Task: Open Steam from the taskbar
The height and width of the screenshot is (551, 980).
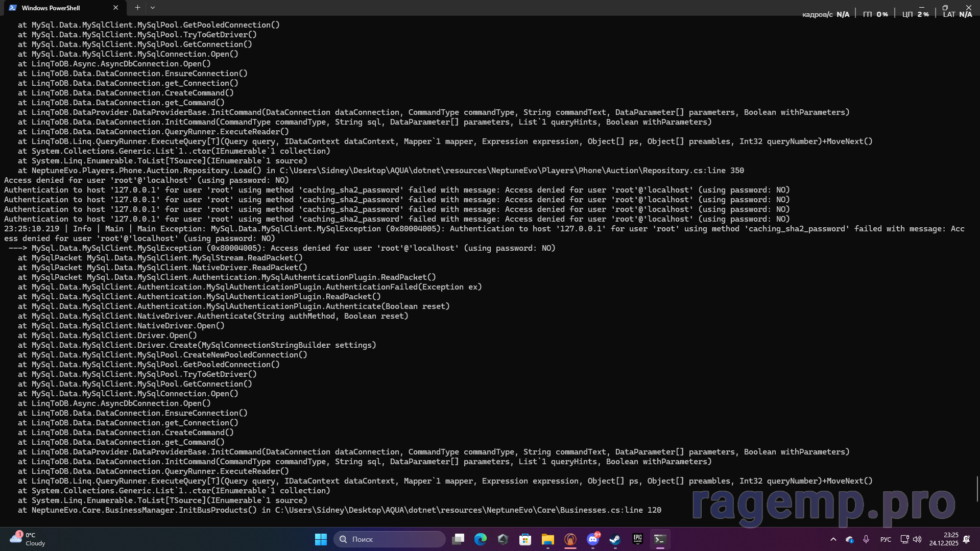Action: point(615,539)
